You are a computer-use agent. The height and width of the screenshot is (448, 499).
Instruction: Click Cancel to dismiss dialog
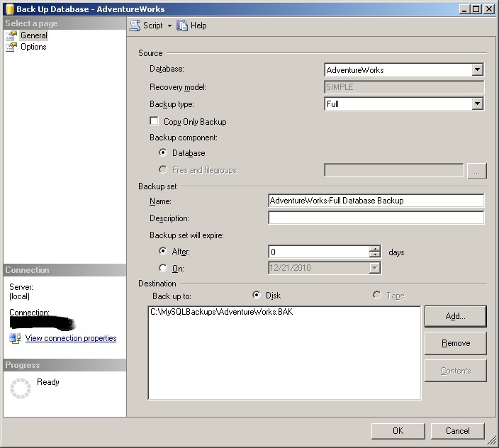point(458,431)
